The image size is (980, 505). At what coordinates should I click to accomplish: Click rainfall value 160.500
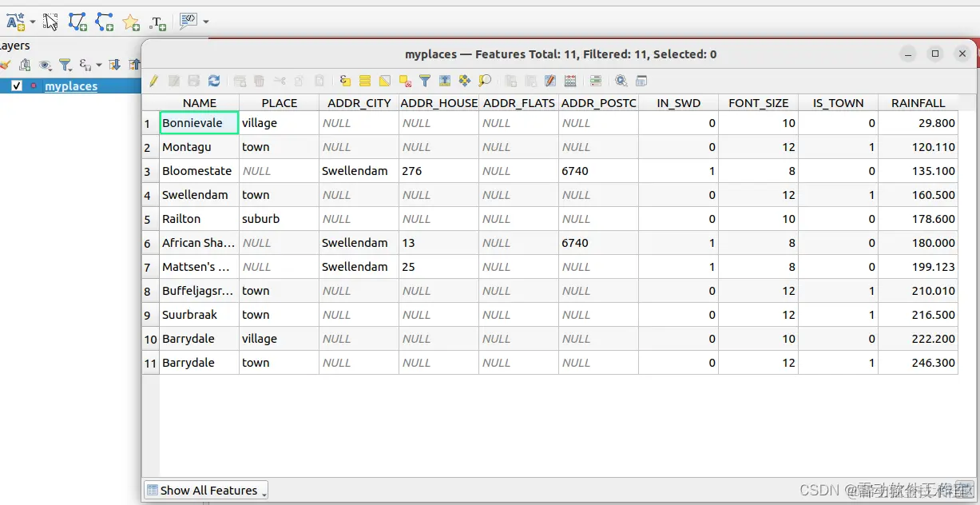[919, 195]
